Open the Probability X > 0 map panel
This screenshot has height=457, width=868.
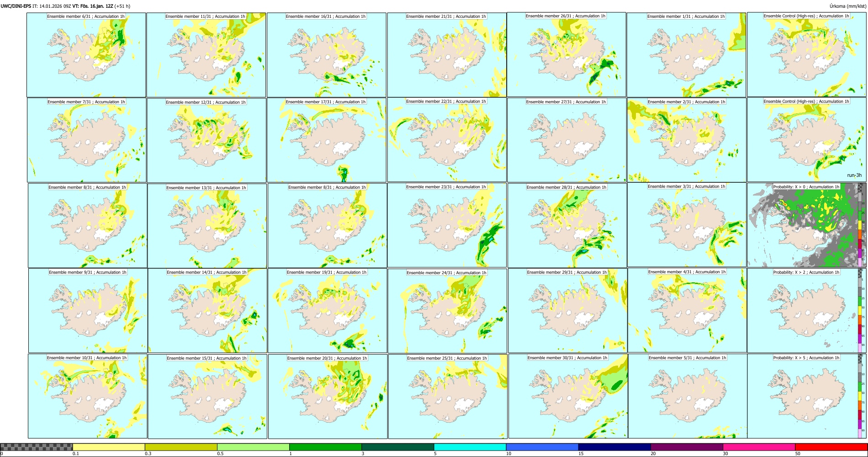[806, 225]
